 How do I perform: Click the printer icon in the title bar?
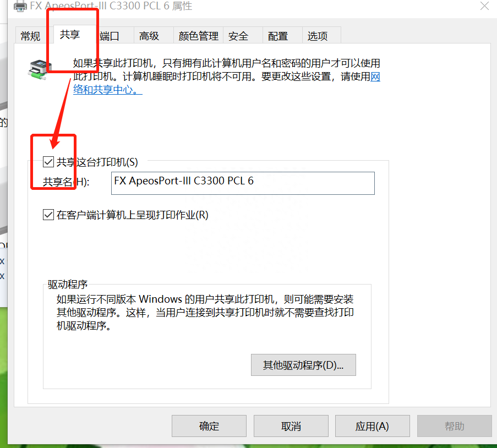[x=20, y=6]
